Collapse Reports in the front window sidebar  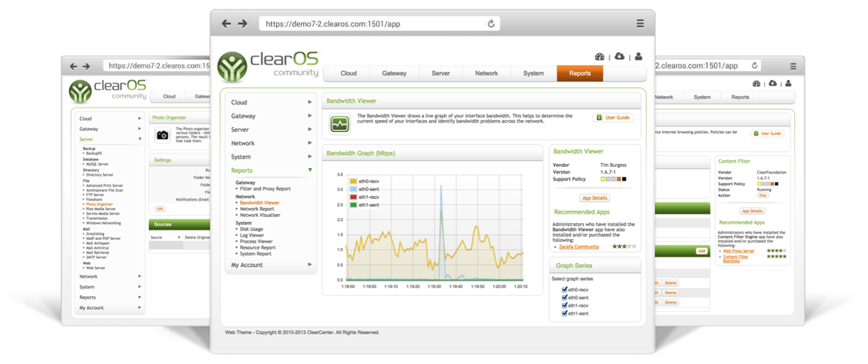pyautogui.click(x=271, y=170)
